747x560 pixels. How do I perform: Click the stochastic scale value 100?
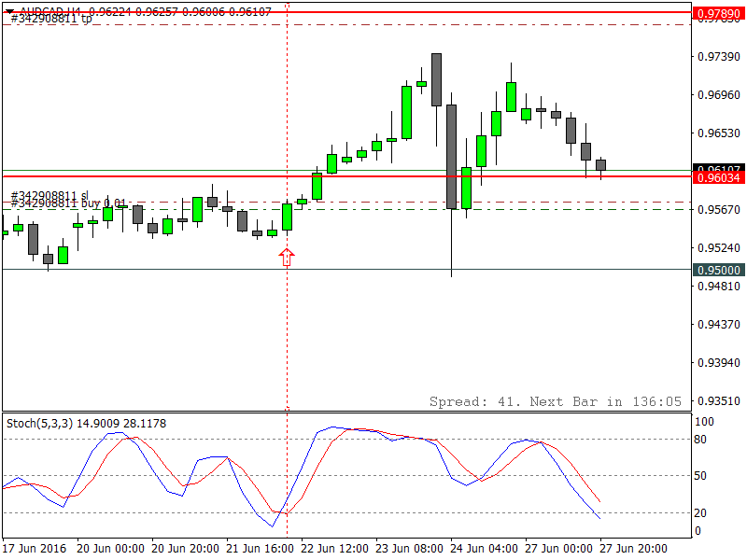click(x=704, y=422)
